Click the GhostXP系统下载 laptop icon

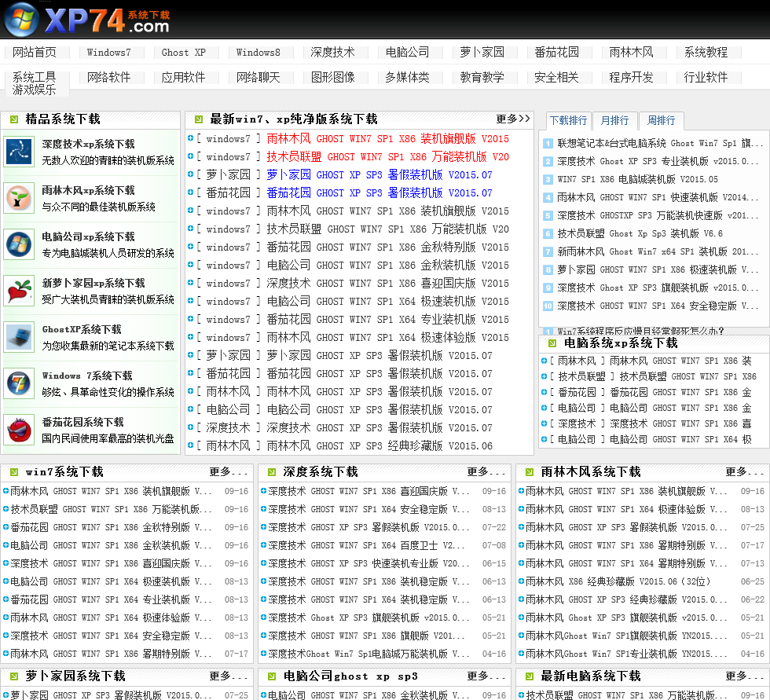point(19,337)
